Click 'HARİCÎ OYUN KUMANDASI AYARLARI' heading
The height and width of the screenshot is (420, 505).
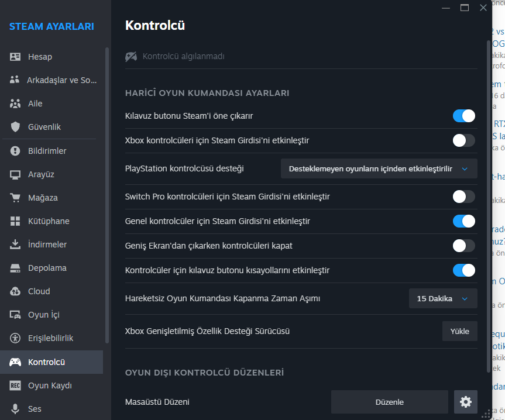point(207,93)
